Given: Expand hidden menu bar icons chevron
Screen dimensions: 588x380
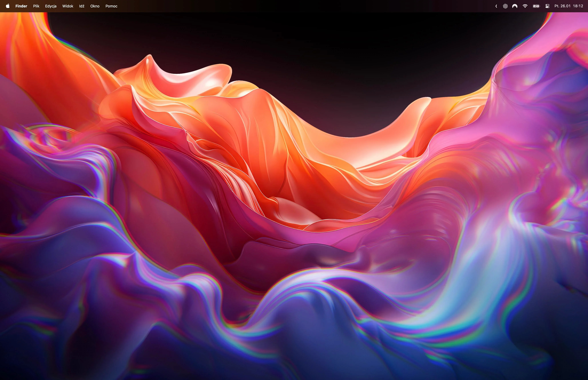Looking at the screenshot, I should coord(496,6).
